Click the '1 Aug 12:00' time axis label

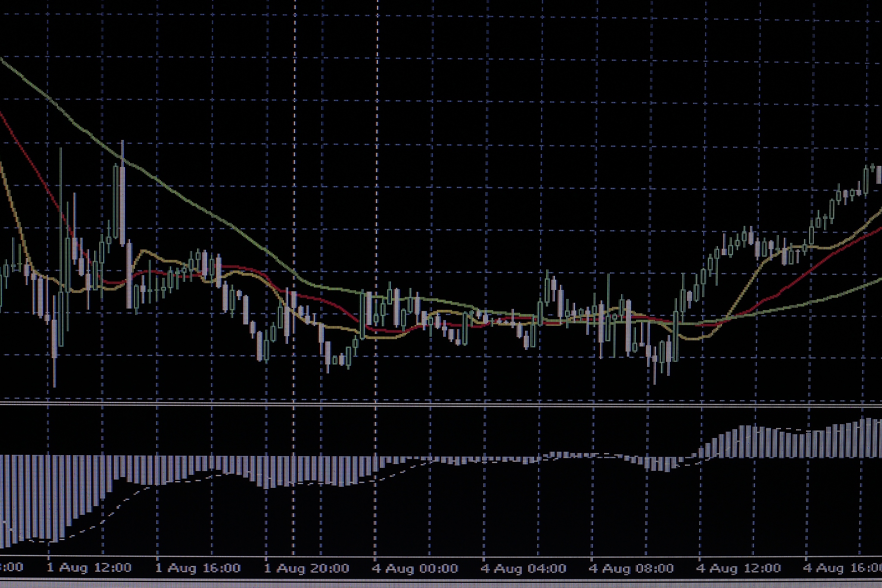(89, 568)
